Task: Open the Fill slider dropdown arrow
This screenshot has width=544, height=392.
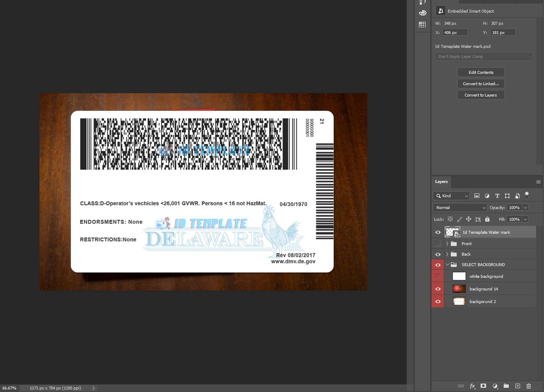Action: pos(525,219)
